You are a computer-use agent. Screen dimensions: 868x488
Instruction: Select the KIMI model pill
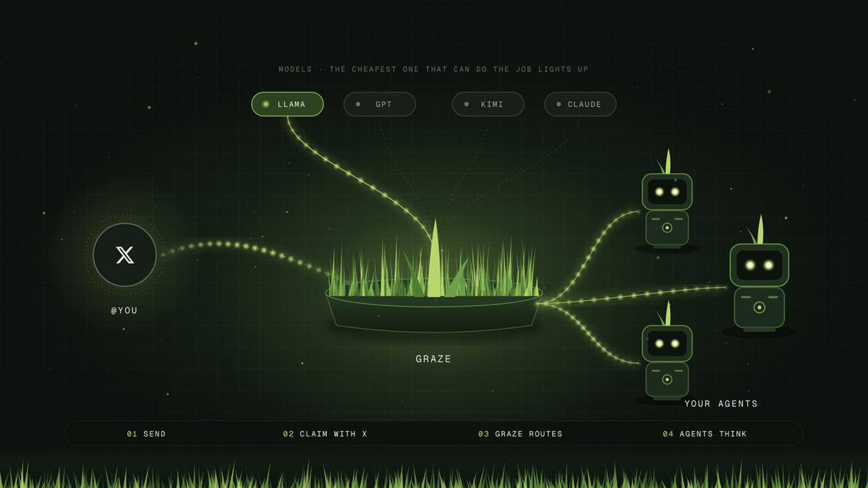pyautogui.click(x=488, y=104)
